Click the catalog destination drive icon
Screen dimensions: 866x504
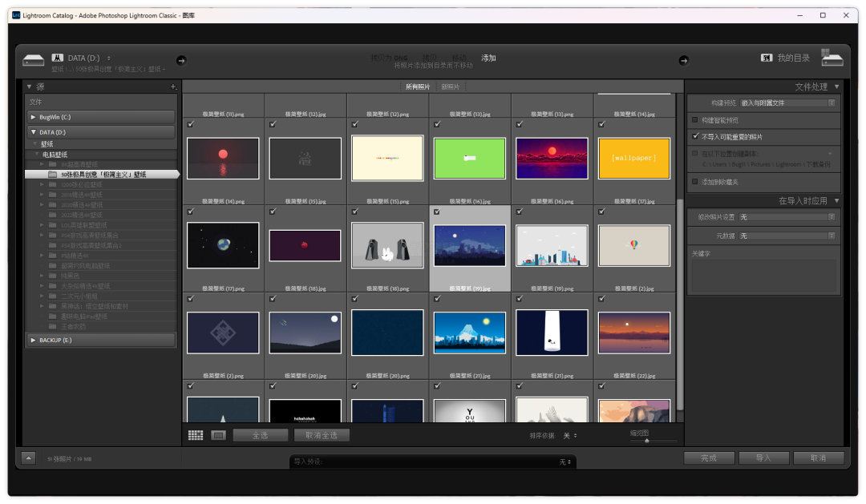832,58
